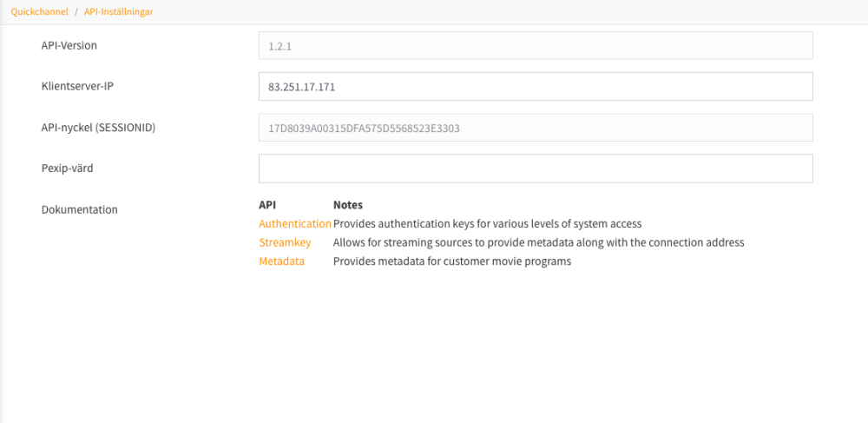868x423 pixels.
Task: Click the Authentication notes description text
Action: point(487,223)
